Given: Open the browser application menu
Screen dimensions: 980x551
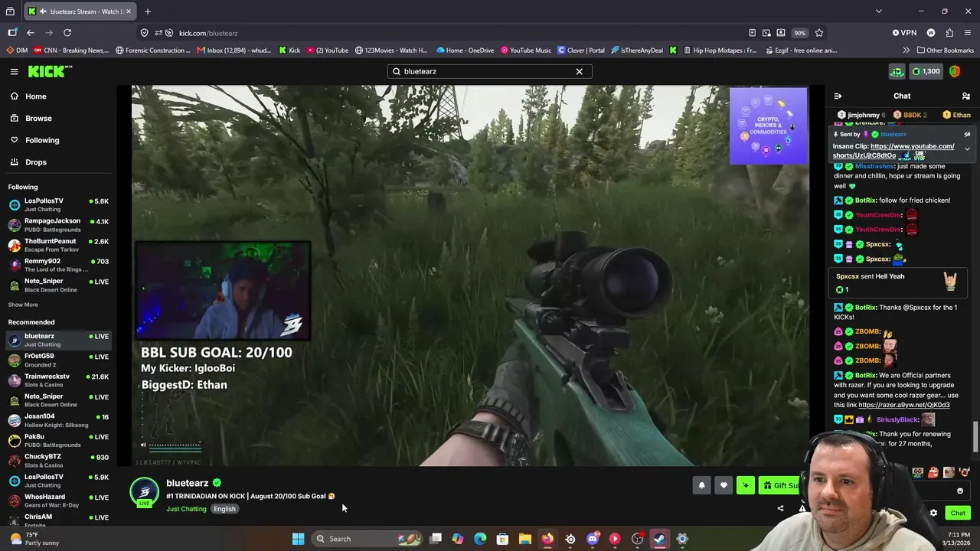Looking at the screenshot, I should tap(969, 33).
